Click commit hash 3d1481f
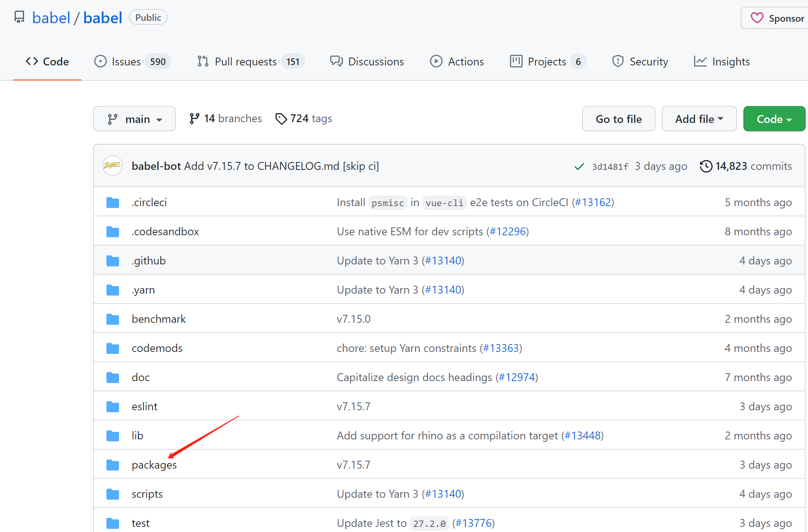The height and width of the screenshot is (532, 808). tap(610, 167)
